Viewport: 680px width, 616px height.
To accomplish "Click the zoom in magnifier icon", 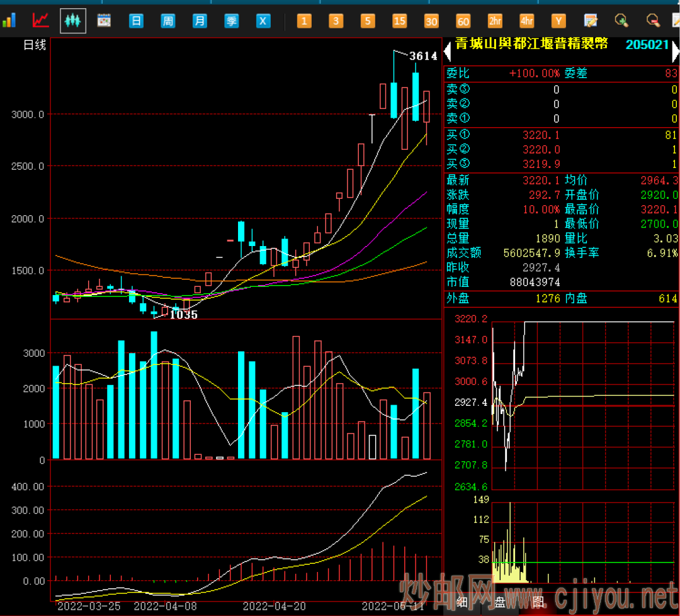I will tap(622, 21).
